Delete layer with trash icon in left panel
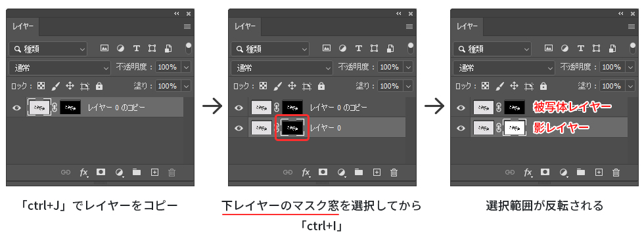The width and height of the screenshot is (644, 246). [172, 173]
